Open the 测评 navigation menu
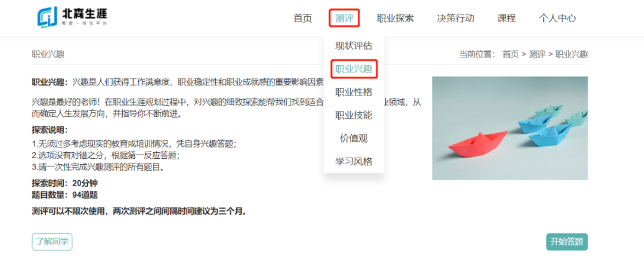This screenshot has width=644, height=265. pyautogui.click(x=344, y=18)
